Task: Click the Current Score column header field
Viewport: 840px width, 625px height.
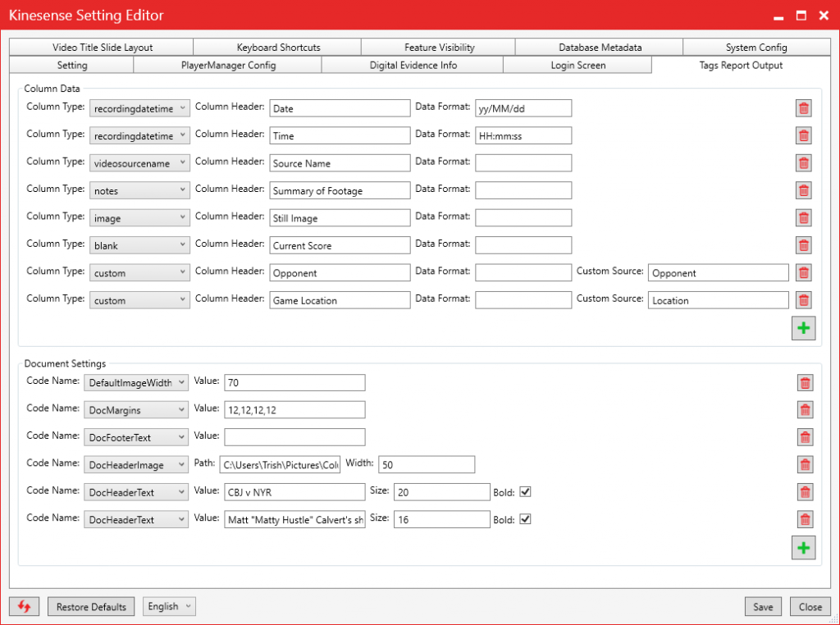Action: tap(340, 245)
